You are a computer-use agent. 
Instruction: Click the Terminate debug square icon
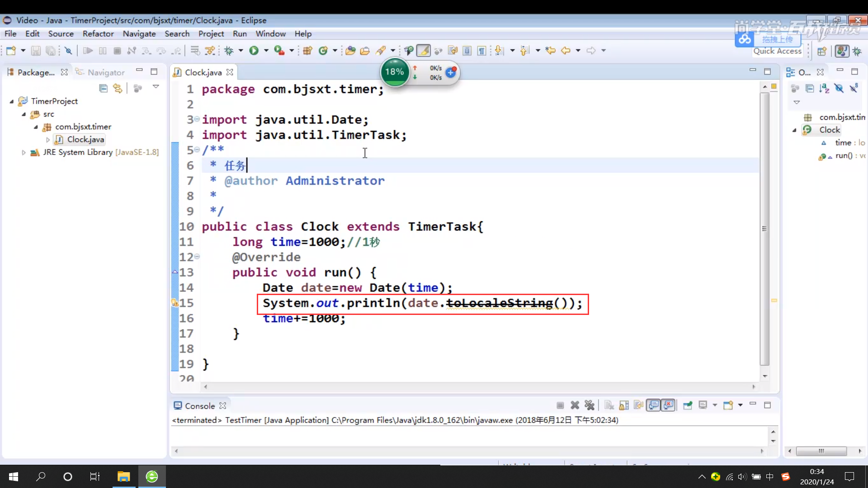point(117,51)
